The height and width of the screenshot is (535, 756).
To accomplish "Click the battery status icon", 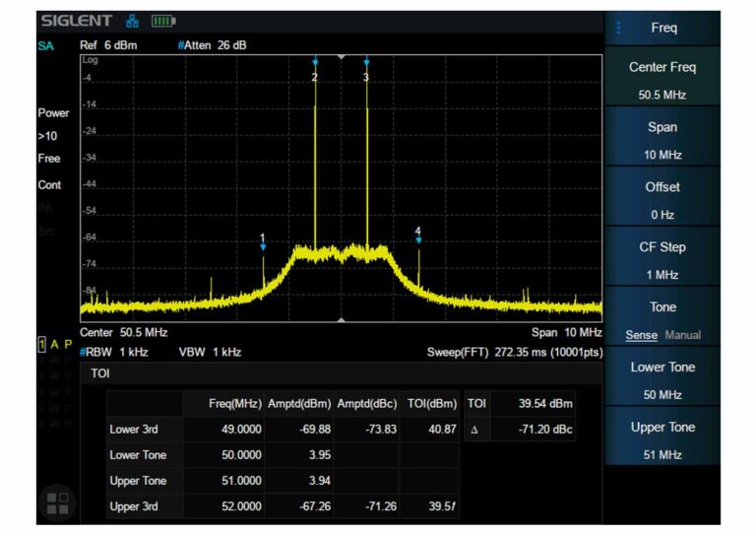I will click(x=163, y=21).
